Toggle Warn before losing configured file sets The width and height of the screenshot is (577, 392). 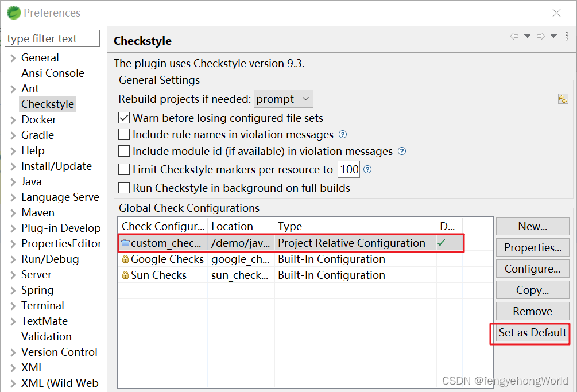(124, 118)
